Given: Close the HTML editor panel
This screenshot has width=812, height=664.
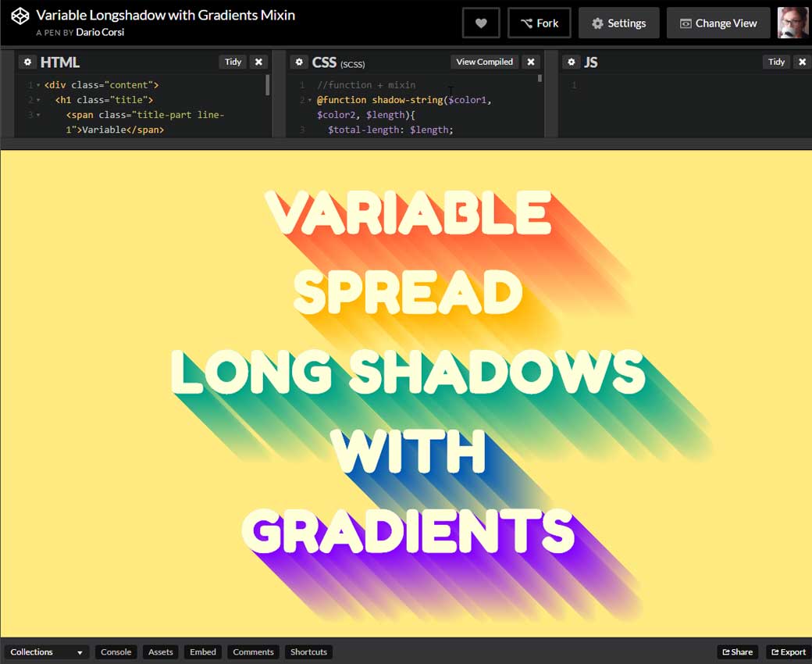Looking at the screenshot, I should pos(258,62).
